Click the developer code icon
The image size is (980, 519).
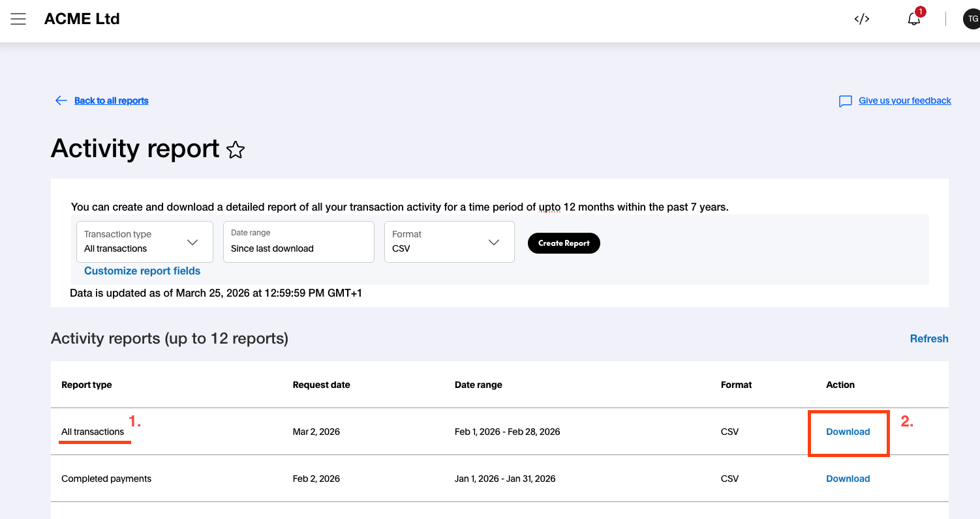(861, 19)
